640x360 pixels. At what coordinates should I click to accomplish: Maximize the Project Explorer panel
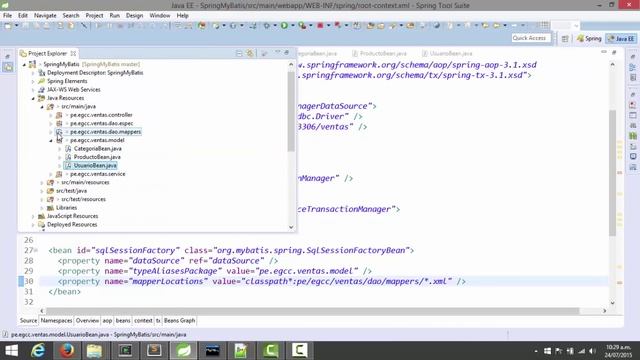coord(287,53)
